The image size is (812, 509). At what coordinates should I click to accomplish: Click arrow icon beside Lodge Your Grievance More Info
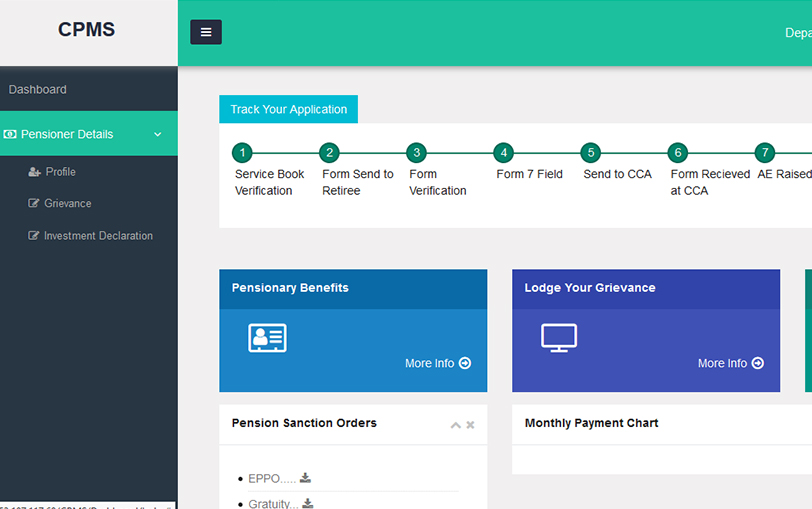coord(758,363)
